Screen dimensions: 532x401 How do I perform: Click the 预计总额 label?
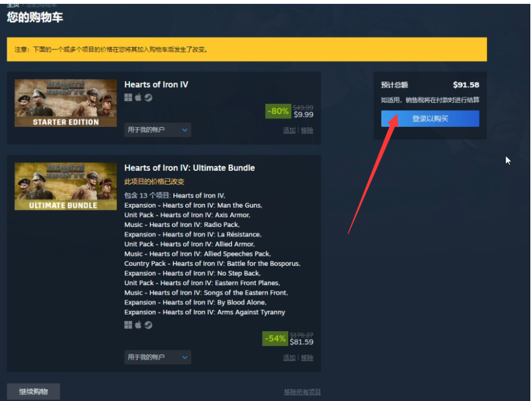(x=394, y=85)
